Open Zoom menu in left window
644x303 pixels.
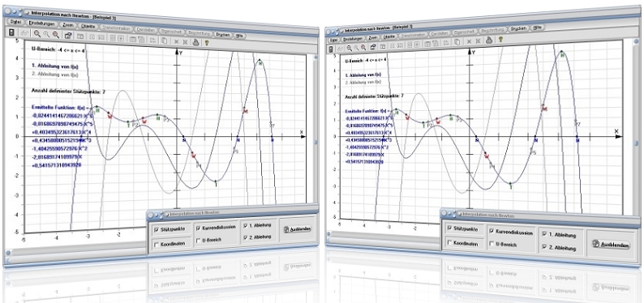click(x=68, y=25)
